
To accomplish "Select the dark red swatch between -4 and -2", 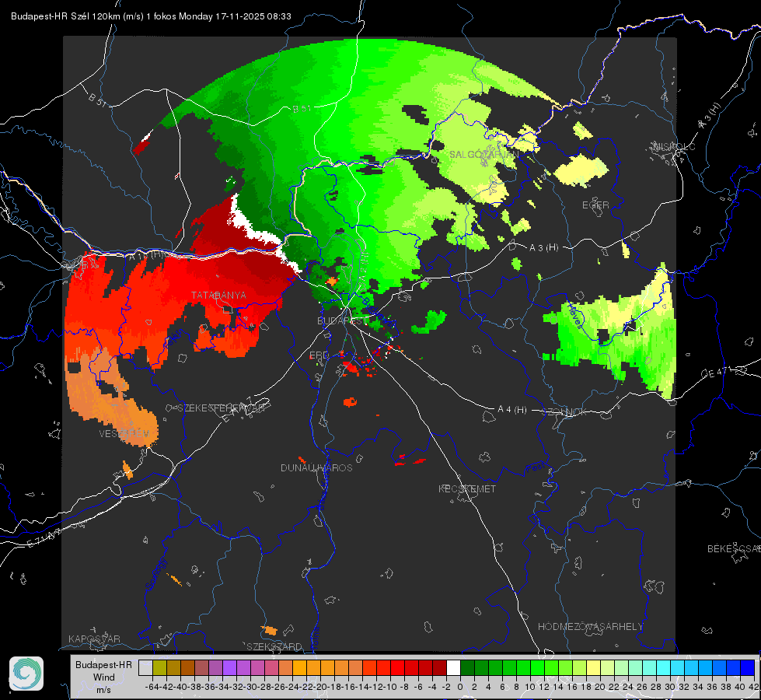I will click(x=439, y=667).
